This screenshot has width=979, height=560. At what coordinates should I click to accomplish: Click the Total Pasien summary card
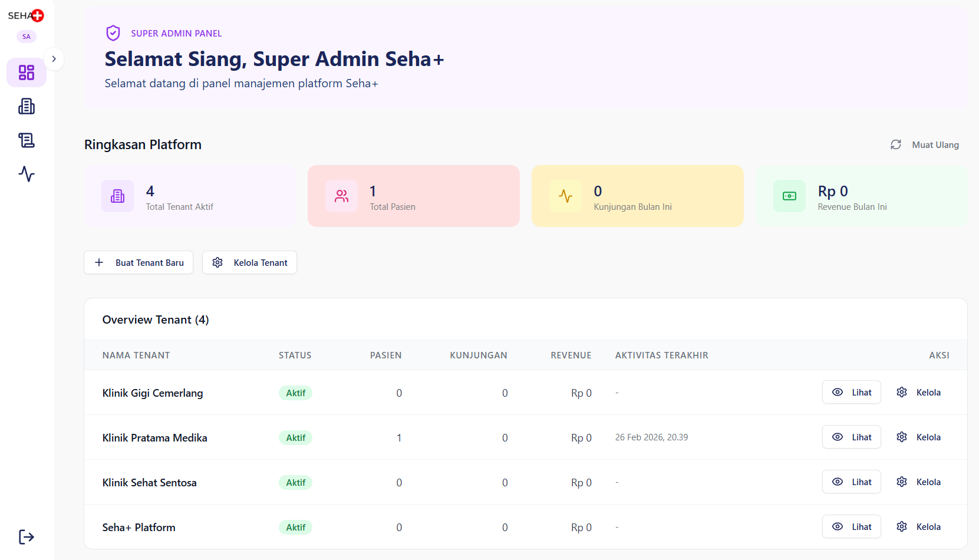pos(413,196)
